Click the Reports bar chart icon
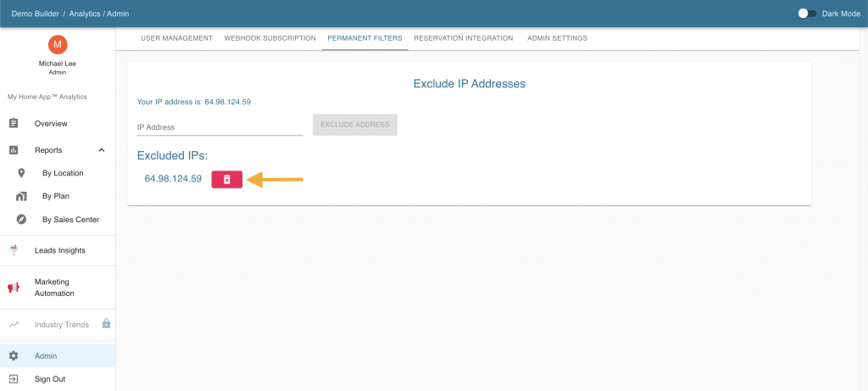 [14, 150]
